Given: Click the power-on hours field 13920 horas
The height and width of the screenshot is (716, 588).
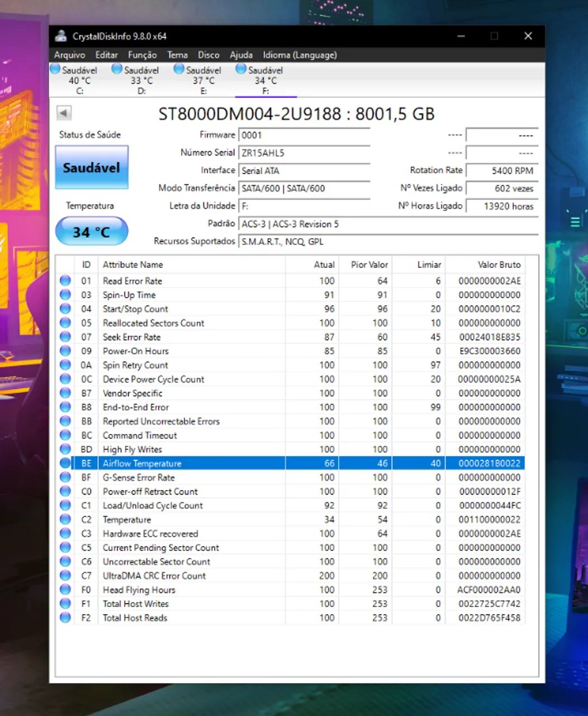Looking at the screenshot, I should (x=501, y=206).
